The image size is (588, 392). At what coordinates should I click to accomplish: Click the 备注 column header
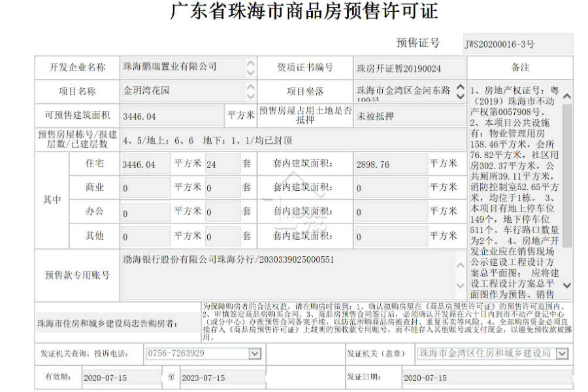click(520, 67)
